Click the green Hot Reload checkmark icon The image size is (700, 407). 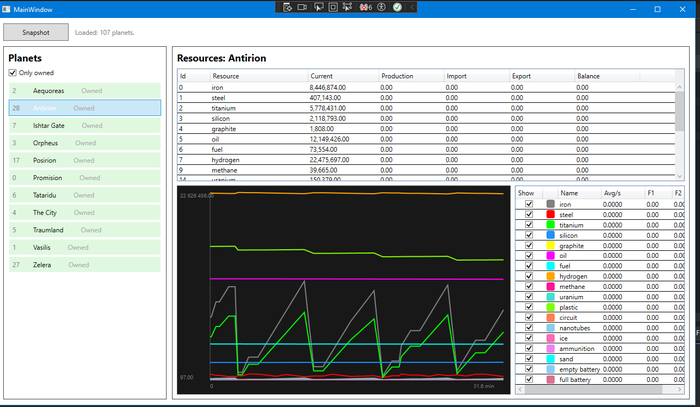[397, 7]
